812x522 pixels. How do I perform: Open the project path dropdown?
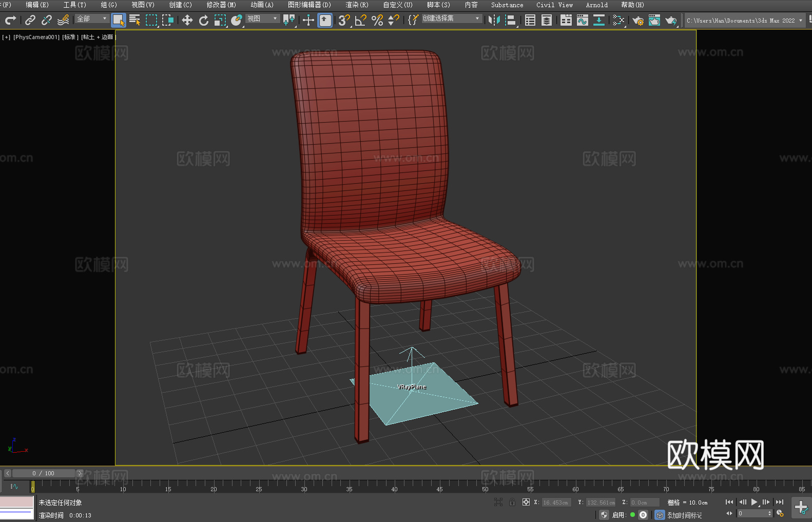tap(745, 21)
